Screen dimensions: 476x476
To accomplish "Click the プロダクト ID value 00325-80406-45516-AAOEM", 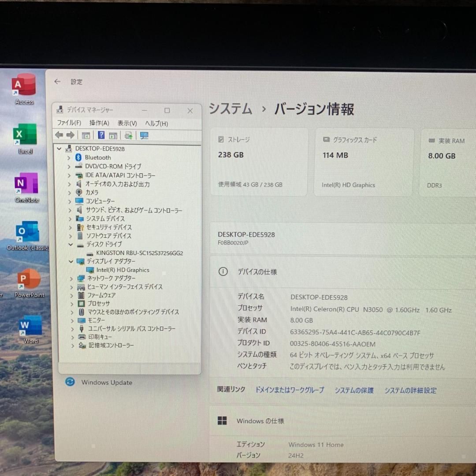I will 332,344.
